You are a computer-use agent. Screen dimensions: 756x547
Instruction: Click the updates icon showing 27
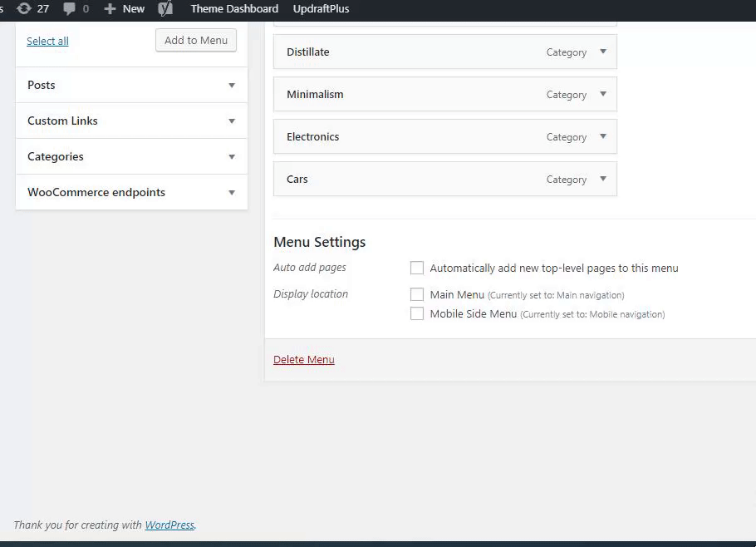[24, 8]
